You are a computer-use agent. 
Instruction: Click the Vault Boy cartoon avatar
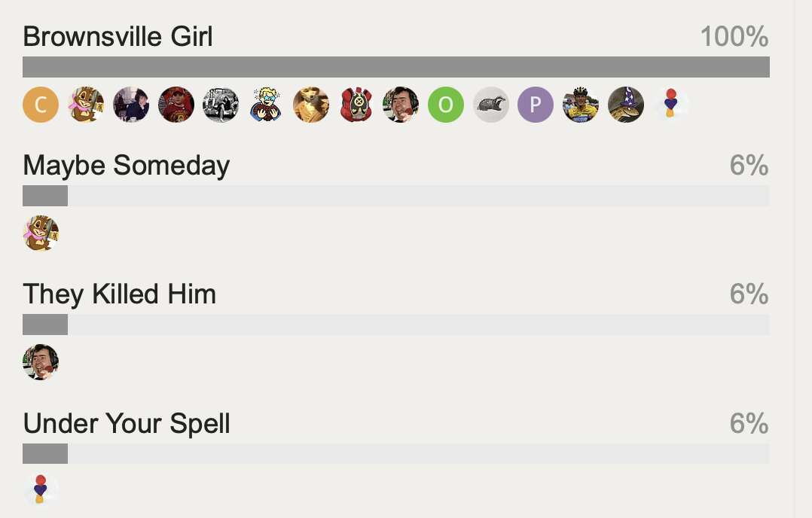pyautogui.click(x=266, y=105)
